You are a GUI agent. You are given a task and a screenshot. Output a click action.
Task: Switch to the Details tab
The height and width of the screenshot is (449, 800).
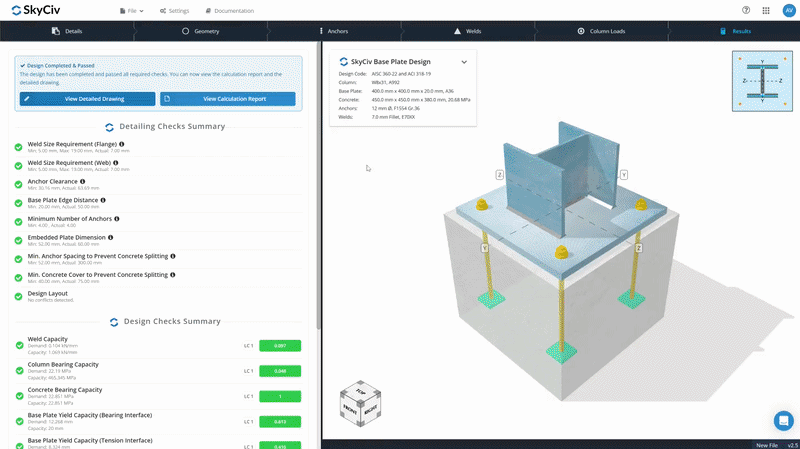coord(67,31)
